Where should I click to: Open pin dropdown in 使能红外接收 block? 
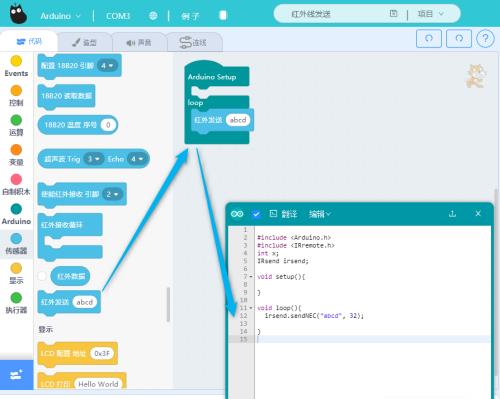(113, 194)
